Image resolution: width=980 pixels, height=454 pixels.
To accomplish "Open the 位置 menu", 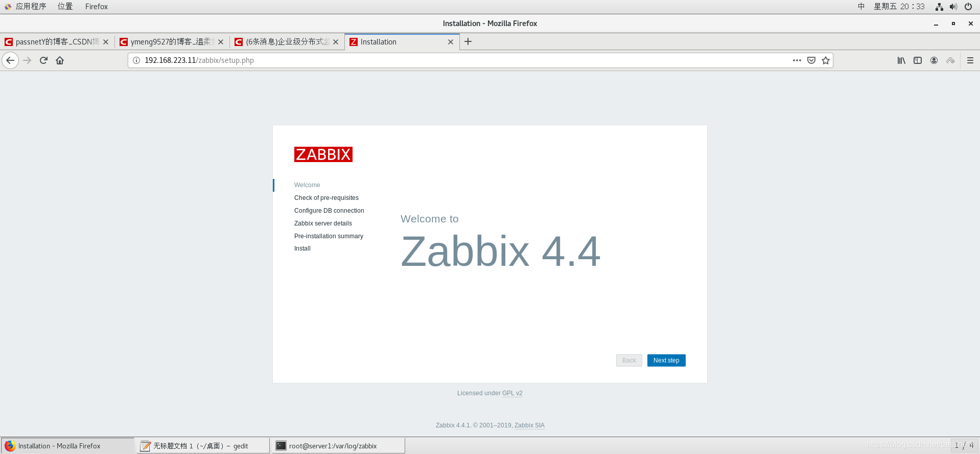I will pos(65,7).
